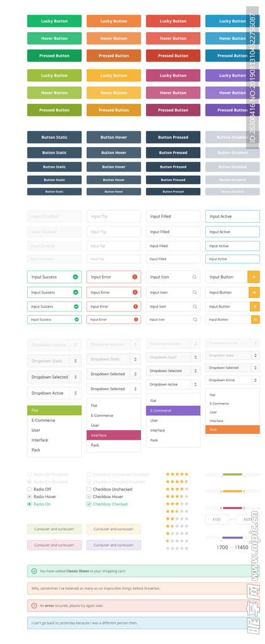Select E-Commerce in the purple highlighted dropdown list
Screen dimensions: 265x644
point(173,411)
